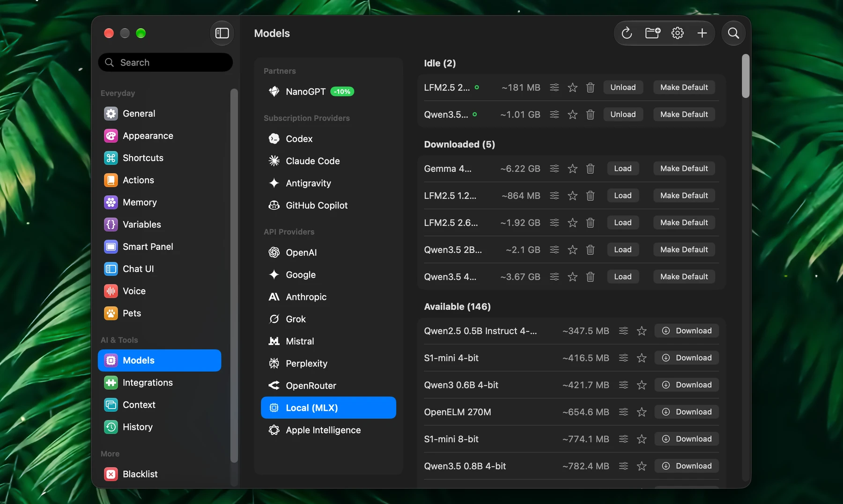Click the models list vertical scrollbar
843x504 pixels.
(746, 76)
